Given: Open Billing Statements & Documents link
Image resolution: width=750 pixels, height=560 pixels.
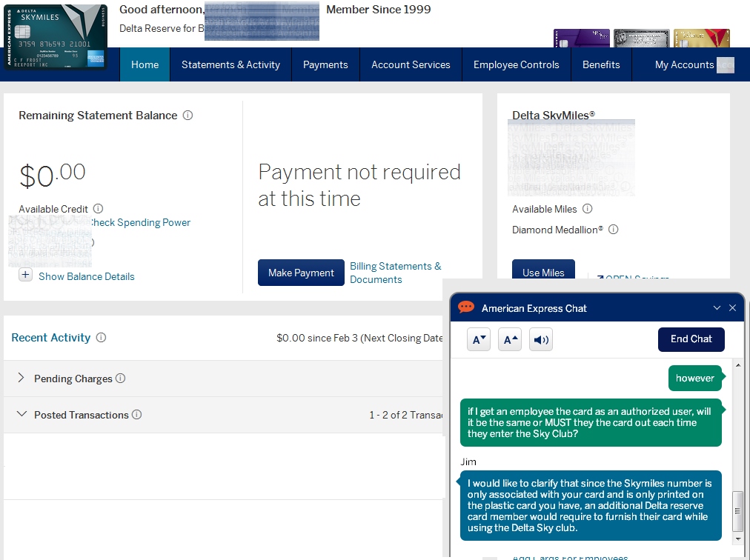Looking at the screenshot, I should pos(395,273).
